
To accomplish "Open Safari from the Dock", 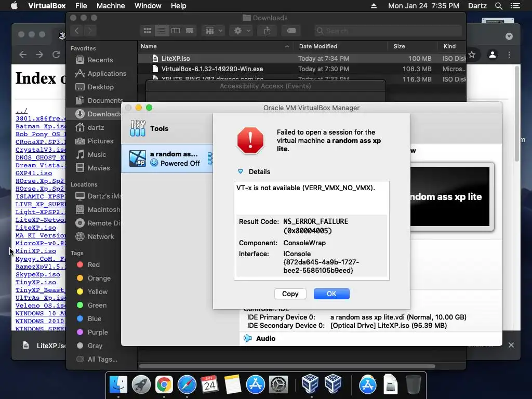I will 187,385.
